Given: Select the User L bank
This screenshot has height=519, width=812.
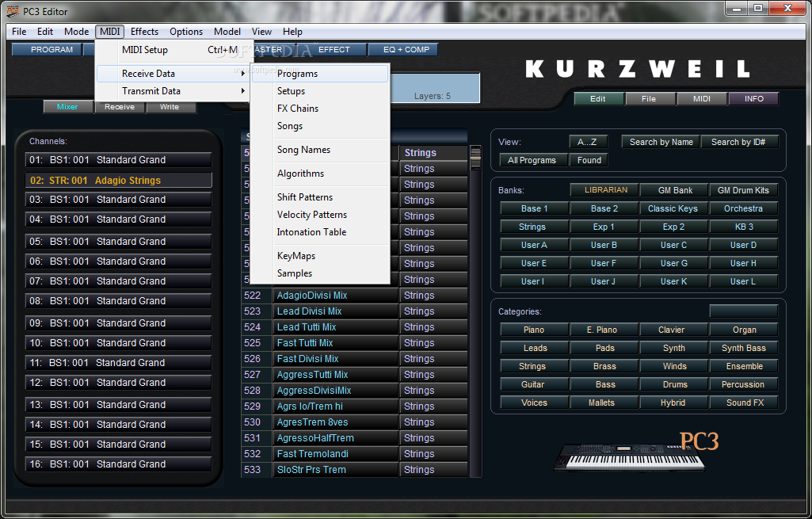Looking at the screenshot, I should coord(743,281).
